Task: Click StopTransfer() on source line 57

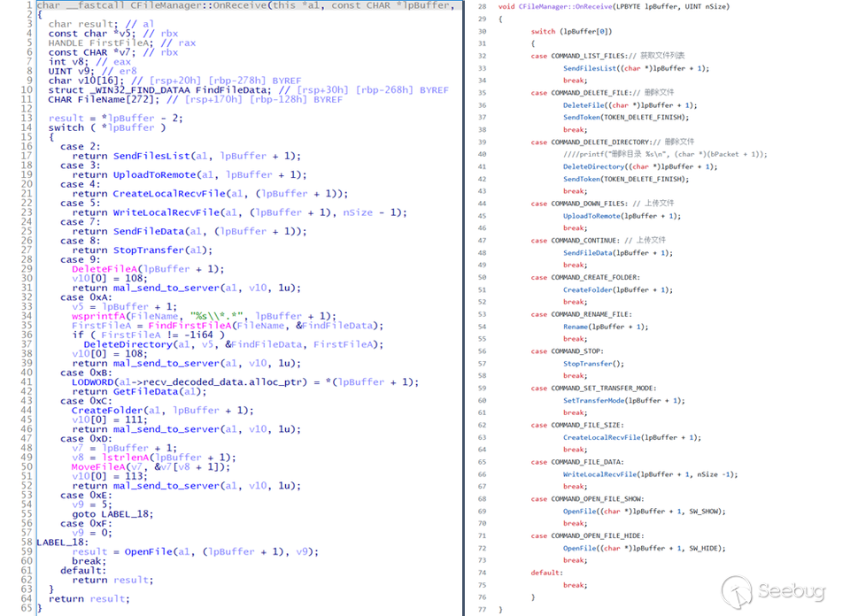Action: [x=593, y=364]
